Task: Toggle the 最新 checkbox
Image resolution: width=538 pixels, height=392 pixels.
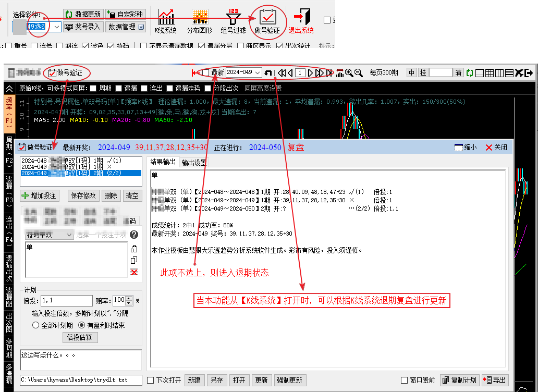Action: [206, 72]
